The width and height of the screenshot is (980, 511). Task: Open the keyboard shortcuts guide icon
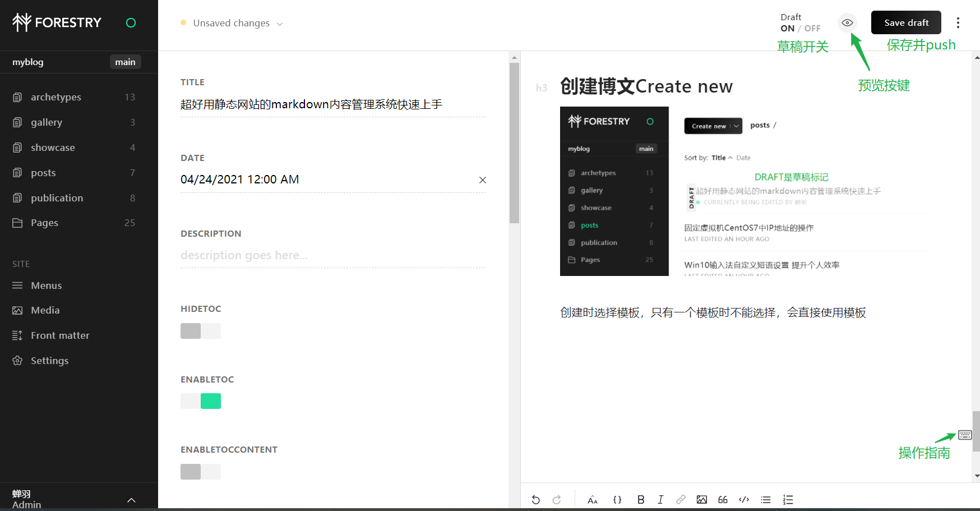click(965, 435)
